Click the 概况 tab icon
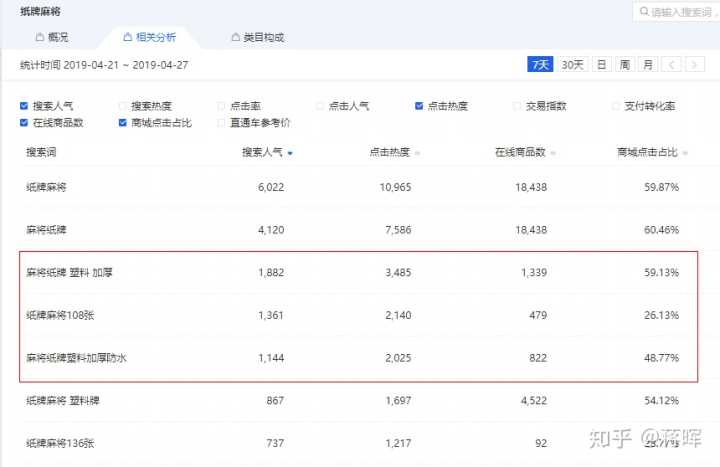 coord(40,38)
